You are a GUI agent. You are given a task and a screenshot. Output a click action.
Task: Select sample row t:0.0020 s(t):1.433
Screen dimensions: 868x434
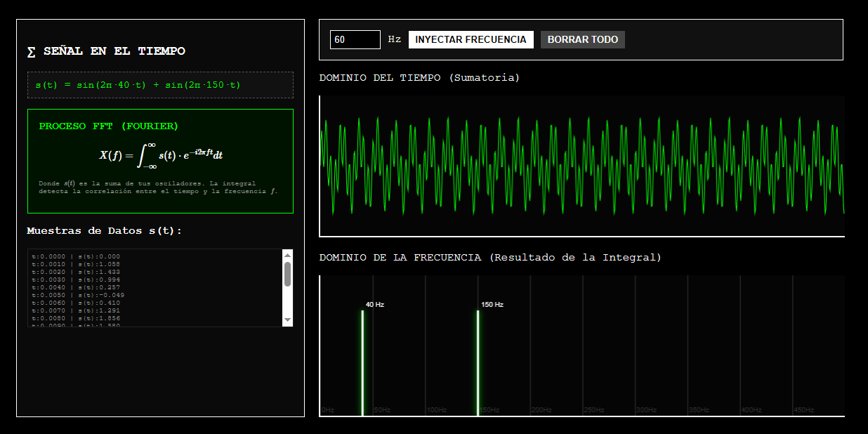pyautogui.click(x=76, y=272)
